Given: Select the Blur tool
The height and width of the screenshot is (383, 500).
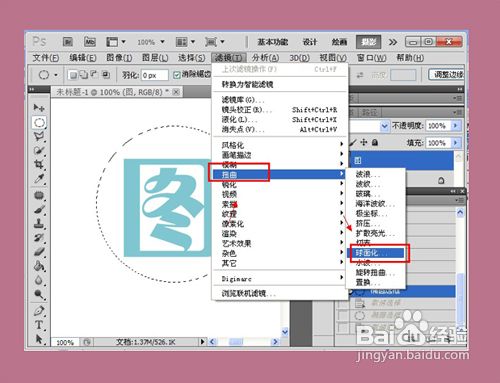Looking at the screenshot, I should pyautogui.click(x=39, y=280).
